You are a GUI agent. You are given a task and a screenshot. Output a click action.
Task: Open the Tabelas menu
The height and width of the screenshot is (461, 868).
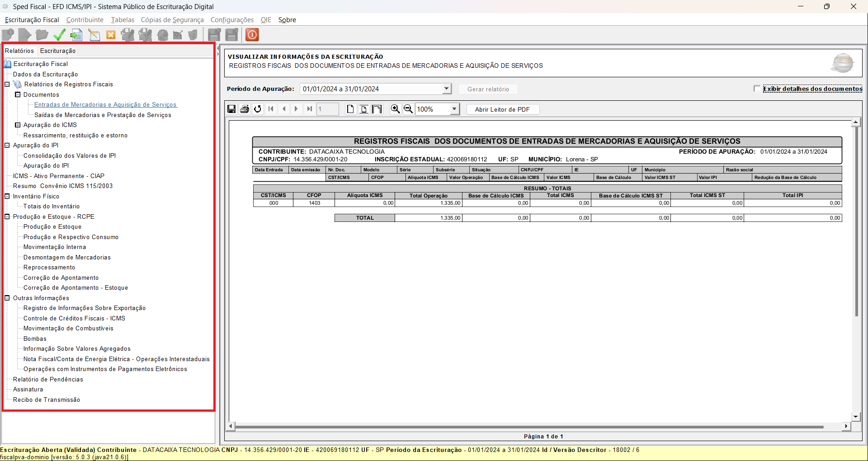click(x=123, y=20)
